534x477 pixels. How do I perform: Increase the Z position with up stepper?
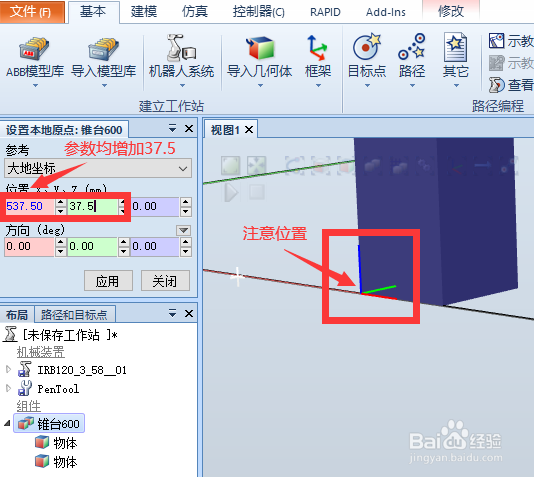coord(186,202)
